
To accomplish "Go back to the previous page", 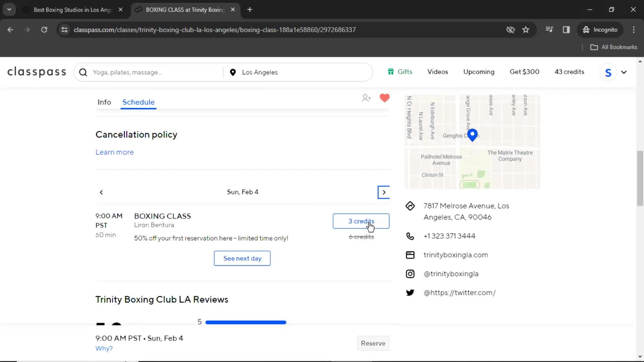I will [x=10, y=30].
